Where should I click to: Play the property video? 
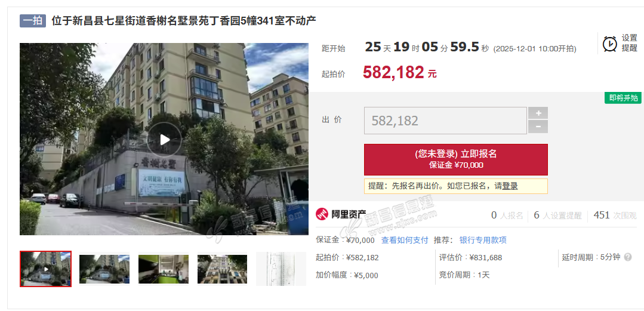[x=164, y=139]
